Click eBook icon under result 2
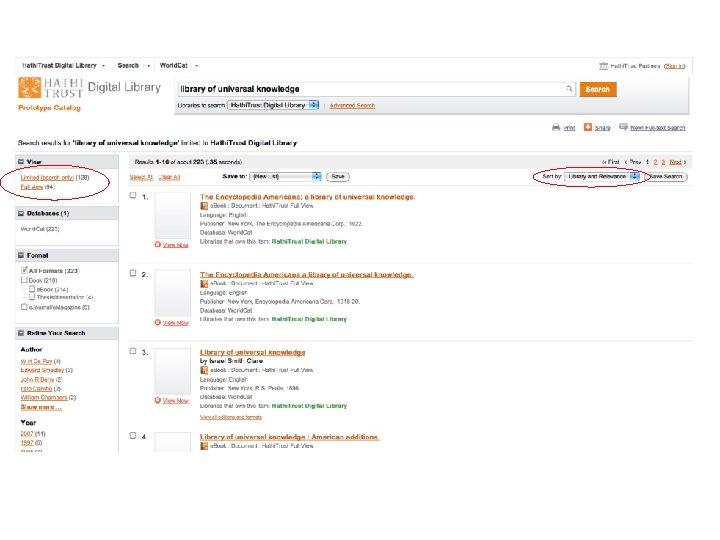The image size is (720, 540). 204,284
